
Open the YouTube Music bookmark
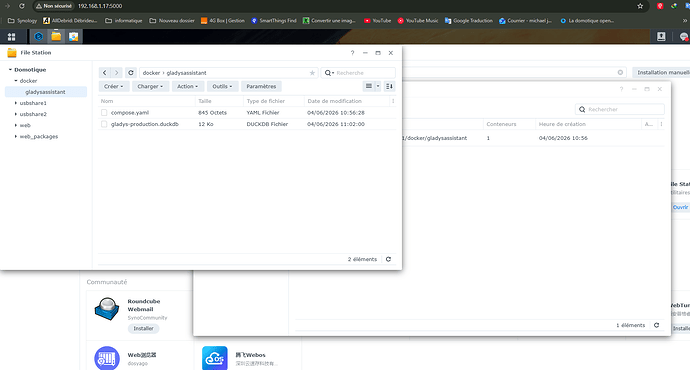(x=418, y=20)
